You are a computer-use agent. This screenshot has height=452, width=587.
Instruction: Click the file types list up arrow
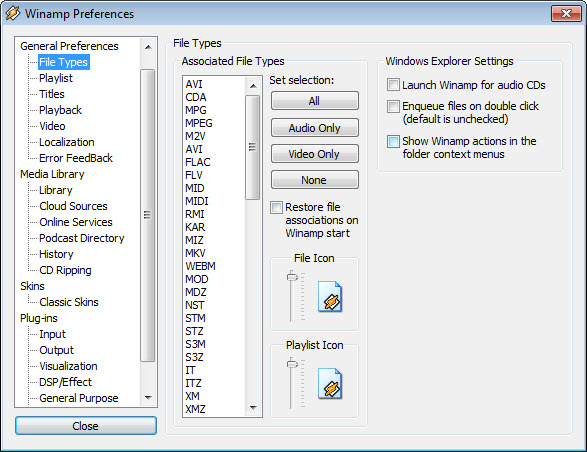click(x=253, y=86)
